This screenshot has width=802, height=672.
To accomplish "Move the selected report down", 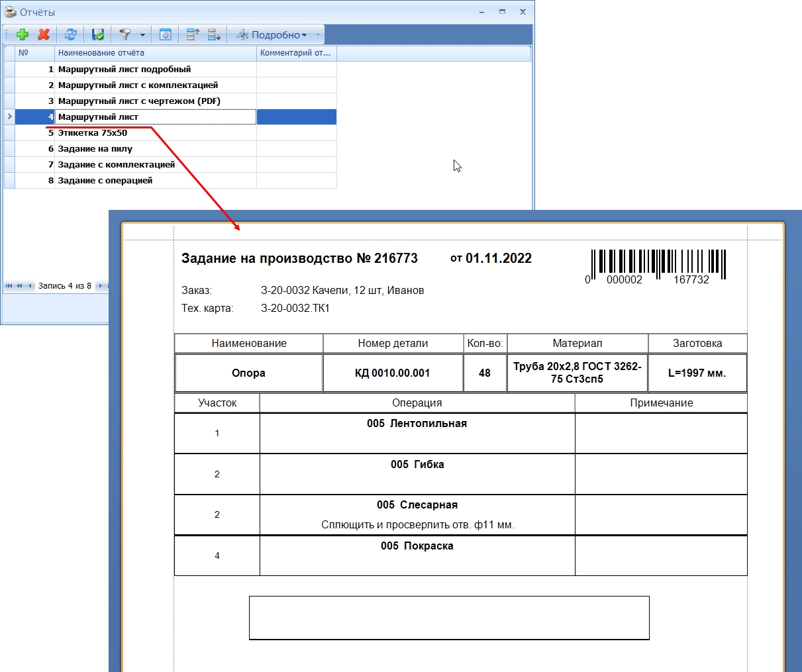I will [214, 34].
